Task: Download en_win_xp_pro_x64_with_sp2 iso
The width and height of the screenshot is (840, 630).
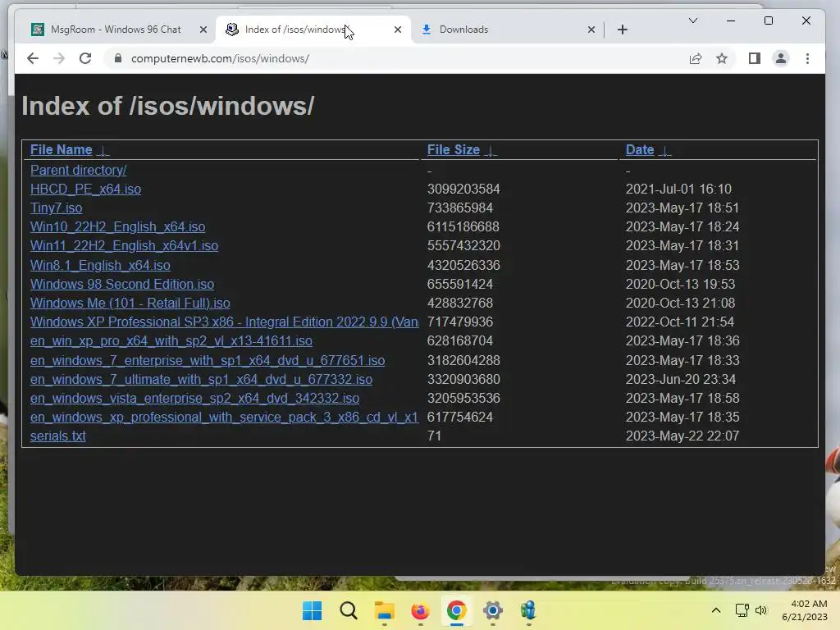Action: (x=171, y=340)
